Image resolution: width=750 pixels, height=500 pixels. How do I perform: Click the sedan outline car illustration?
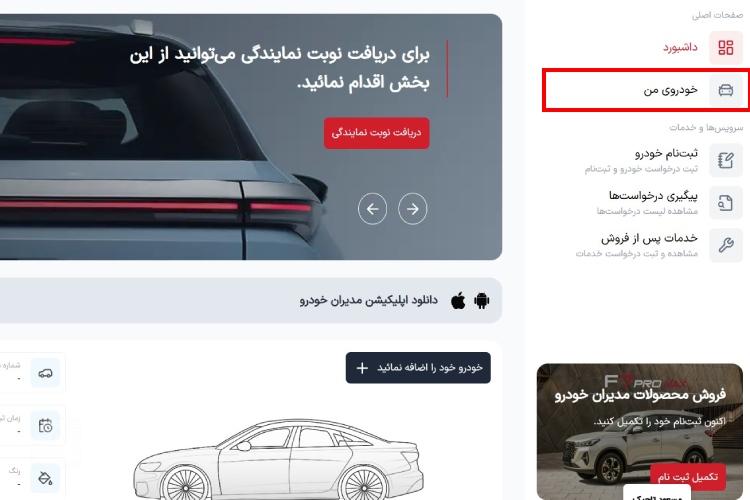point(278,460)
